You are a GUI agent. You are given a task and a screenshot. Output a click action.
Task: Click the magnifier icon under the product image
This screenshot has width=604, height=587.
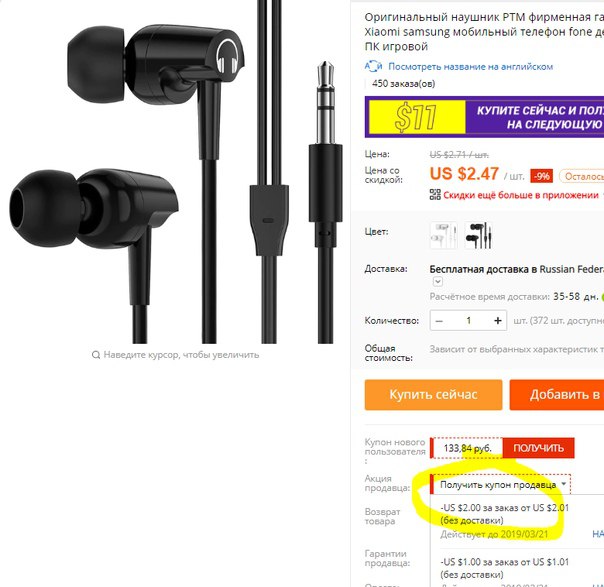pos(96,355)
